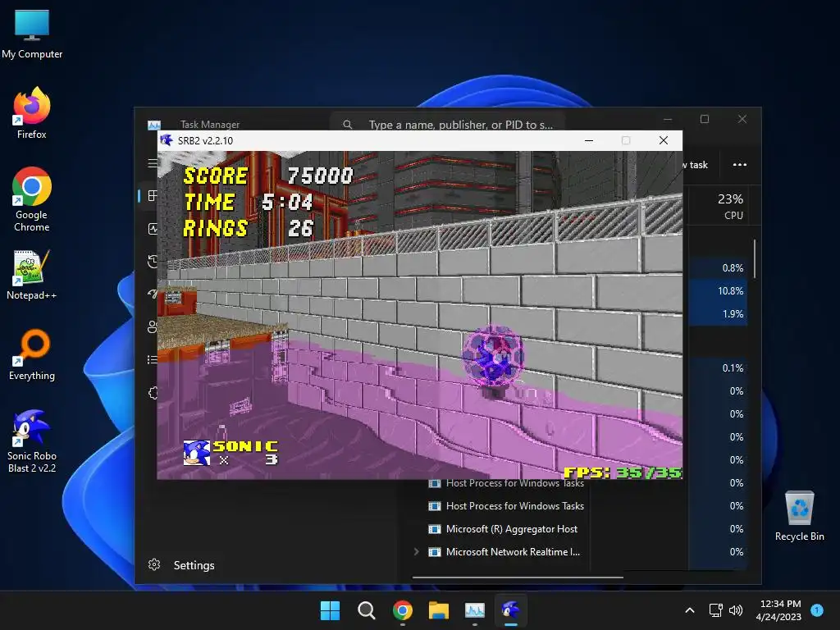The image size is (840, 630).
Task: Open File Explorer from the taskbar
Action: point(439,610)
